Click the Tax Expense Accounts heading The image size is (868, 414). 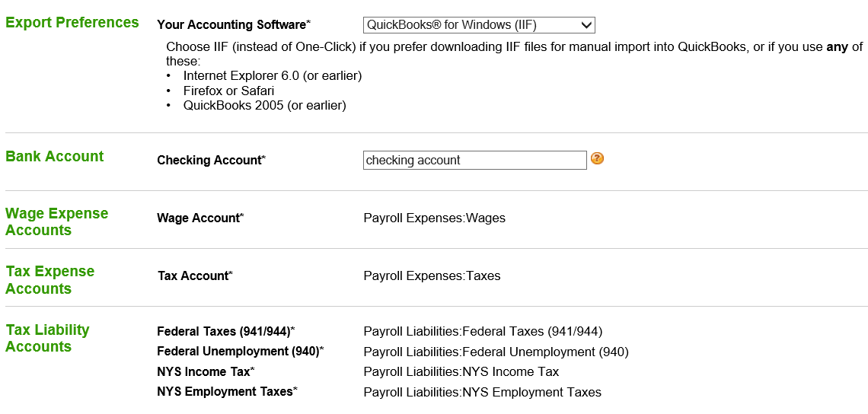click(49, 280)
